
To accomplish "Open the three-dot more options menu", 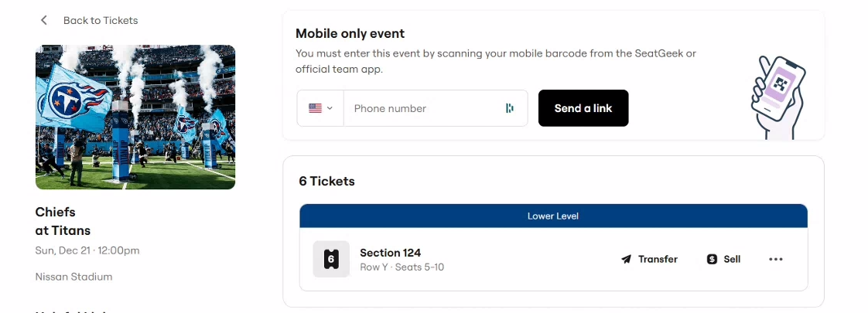I will [776, 260].
